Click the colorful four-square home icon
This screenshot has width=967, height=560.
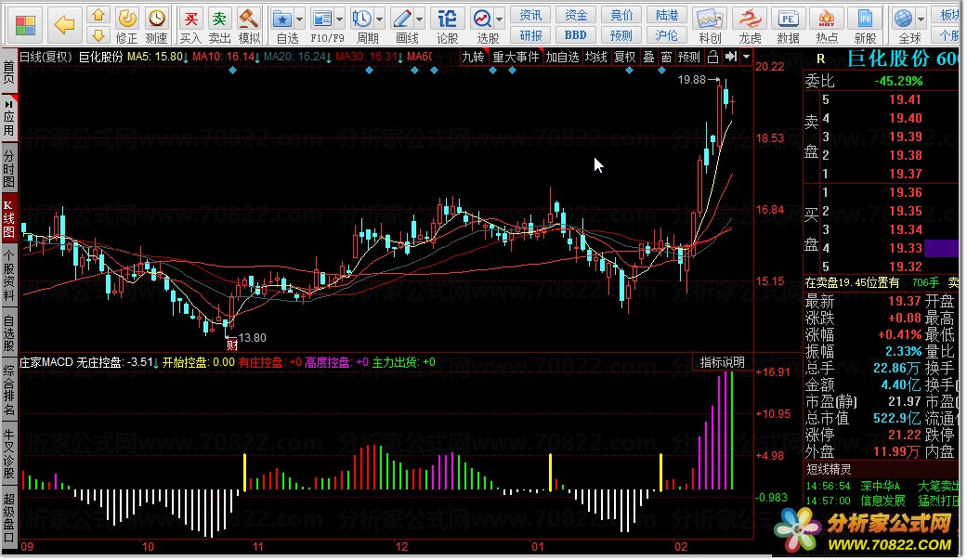coord(25,25)
